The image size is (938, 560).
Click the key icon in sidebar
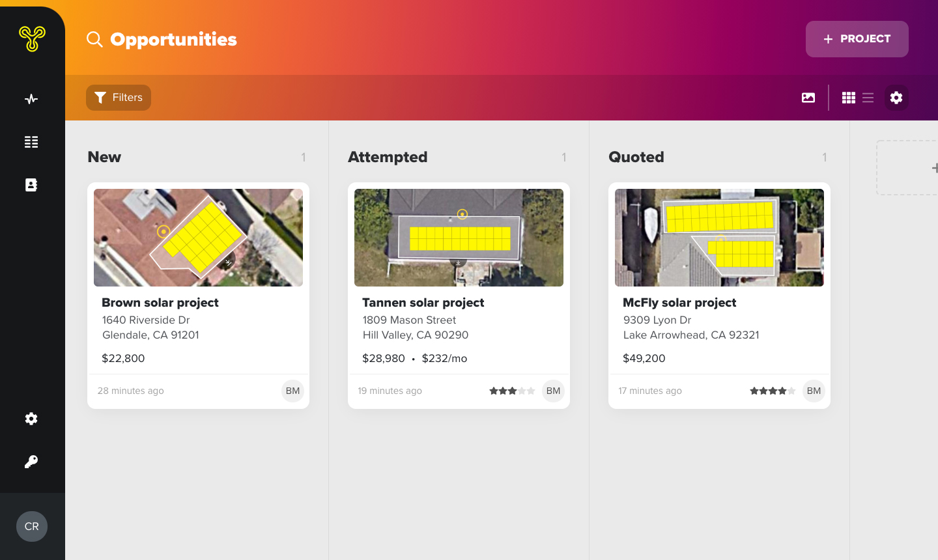31,462
